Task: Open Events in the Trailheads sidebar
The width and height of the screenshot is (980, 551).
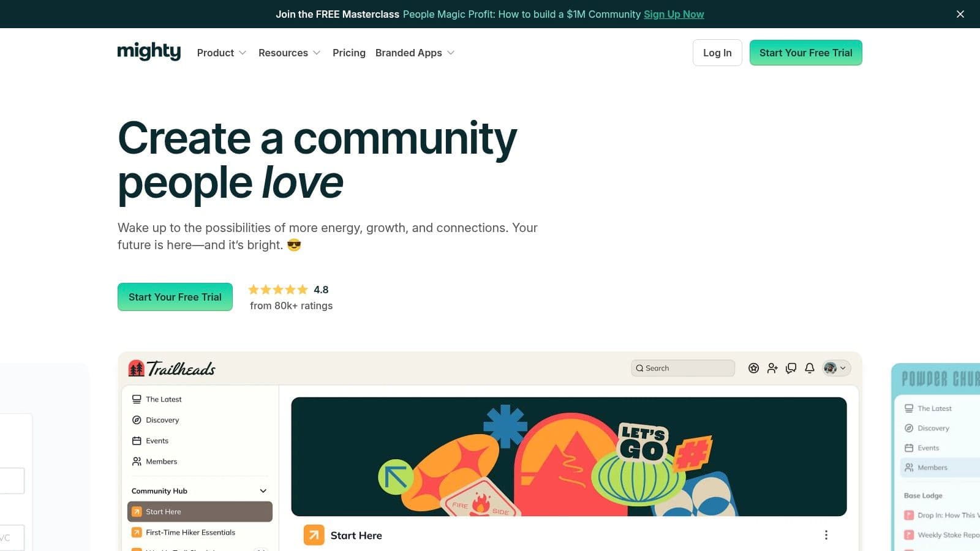Action: (x=157, y=441)
